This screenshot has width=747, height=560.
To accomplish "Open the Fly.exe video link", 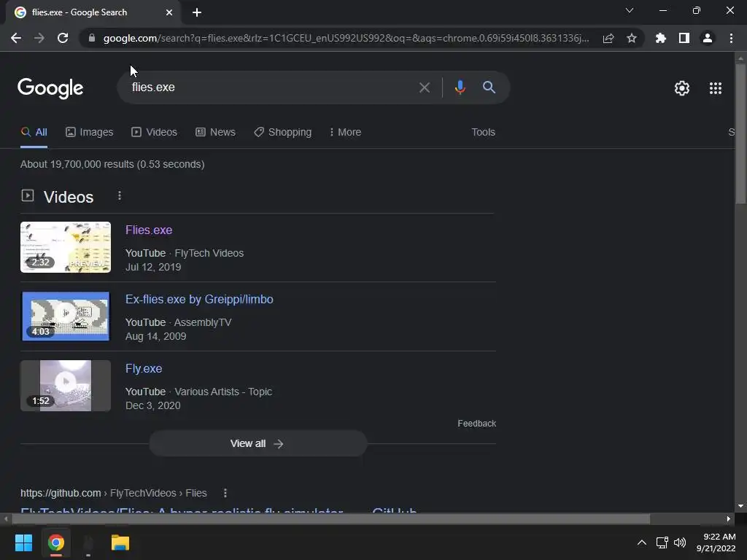I will (144, 368).
